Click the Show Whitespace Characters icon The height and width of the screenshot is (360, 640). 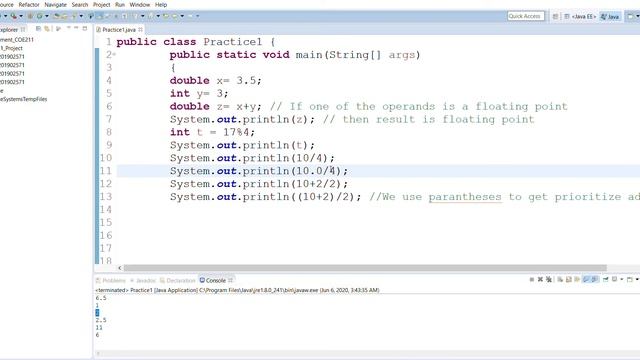[124, 16]
